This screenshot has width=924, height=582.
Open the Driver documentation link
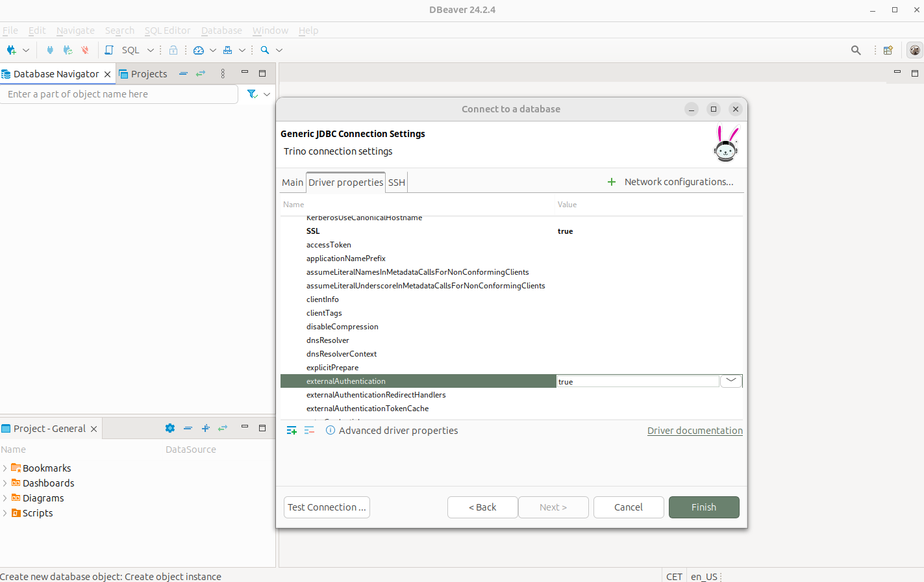[x=695, y=431]
